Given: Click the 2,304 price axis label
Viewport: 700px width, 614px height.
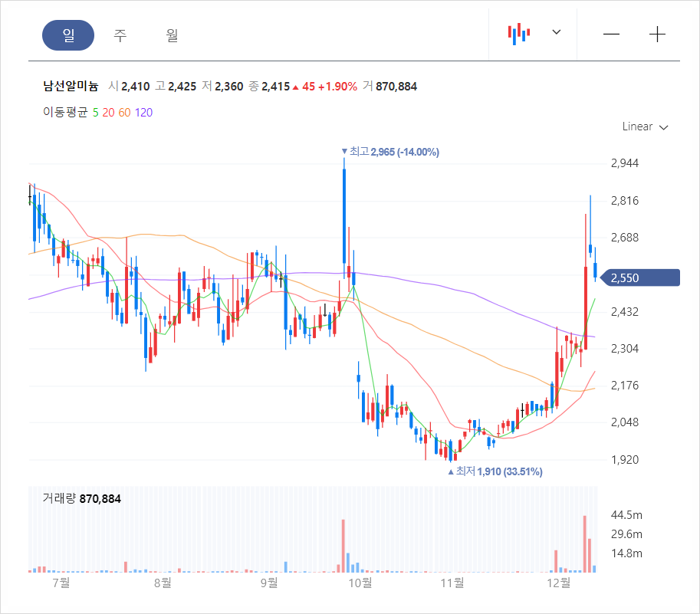Looking at the screenshot, I should click(625, 349).
